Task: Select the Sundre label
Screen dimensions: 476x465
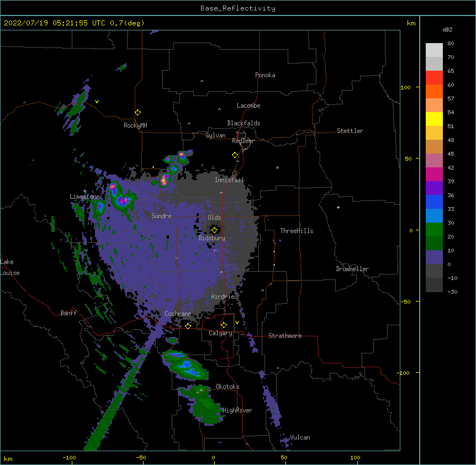Action: click(161, 216)
